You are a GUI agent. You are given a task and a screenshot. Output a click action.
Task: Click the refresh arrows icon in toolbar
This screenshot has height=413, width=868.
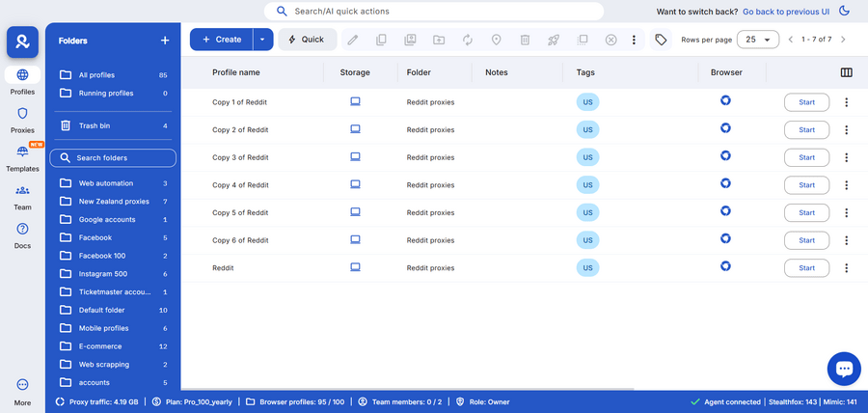click(468, 40)
